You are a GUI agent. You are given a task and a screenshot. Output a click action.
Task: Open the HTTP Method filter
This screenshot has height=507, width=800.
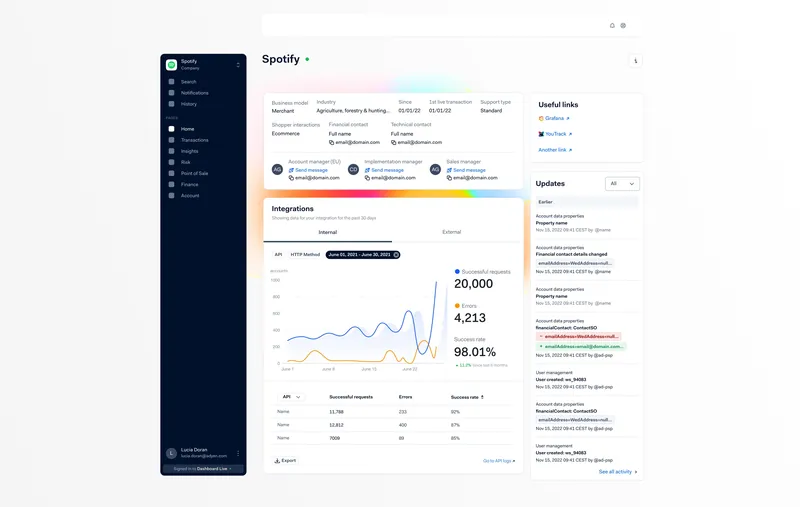click(x=305, y=255)
